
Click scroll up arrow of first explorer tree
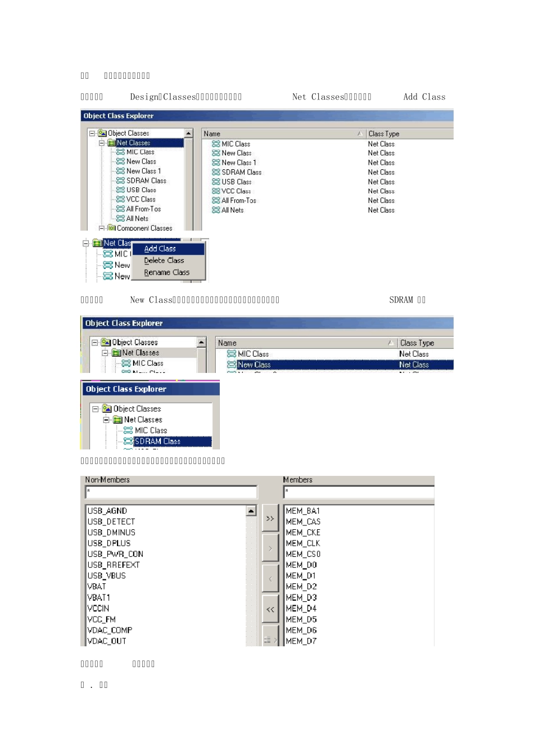click(x=188, y=133)
